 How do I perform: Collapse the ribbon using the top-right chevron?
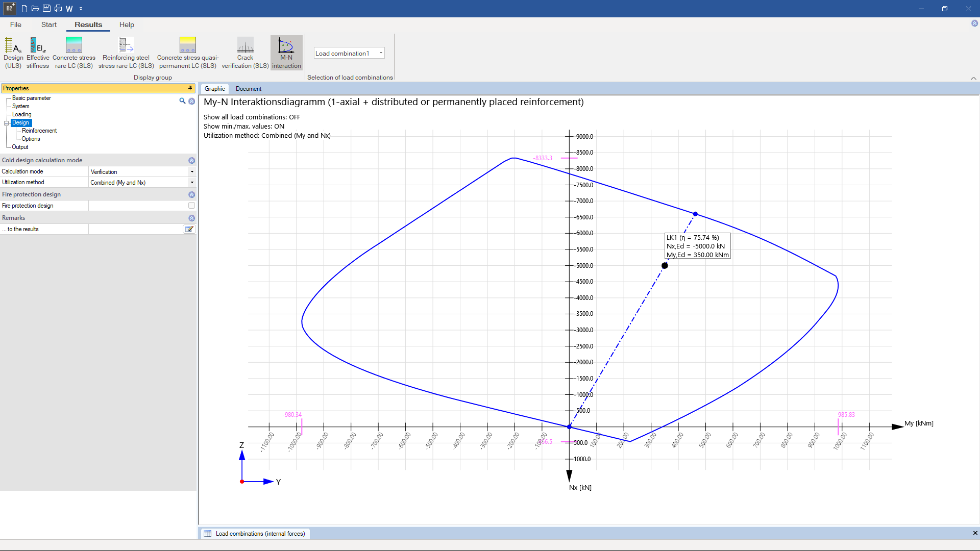[x=974, y=78]
